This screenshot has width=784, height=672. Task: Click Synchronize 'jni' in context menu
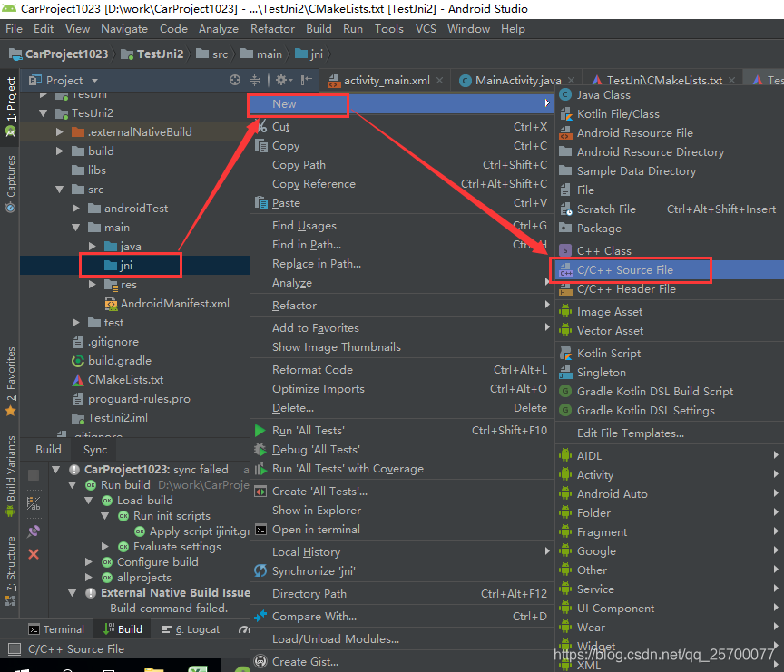point(401,570)
